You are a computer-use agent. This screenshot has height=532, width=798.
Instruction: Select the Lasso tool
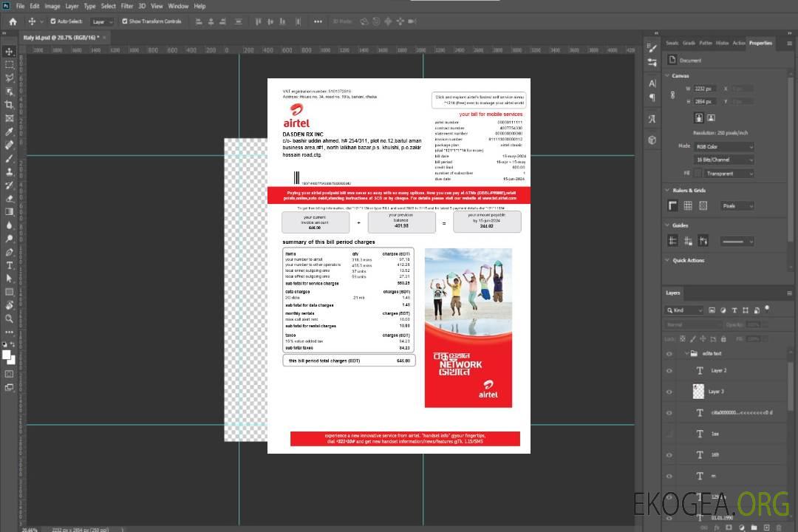click(9, 78)
